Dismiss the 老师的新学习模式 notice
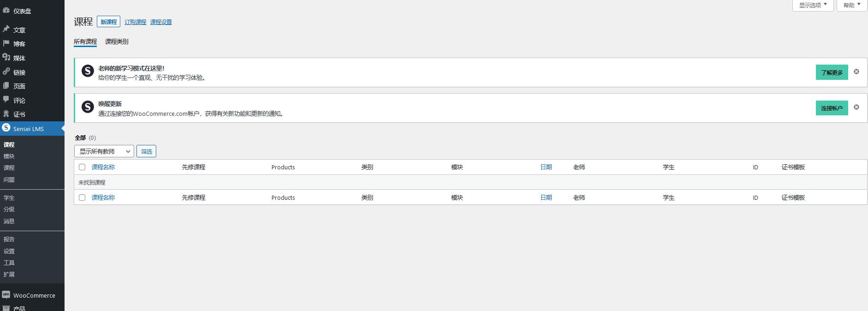The width and height of the screenshot is (868, 311). pyautogui.click(x=856, y=72)
